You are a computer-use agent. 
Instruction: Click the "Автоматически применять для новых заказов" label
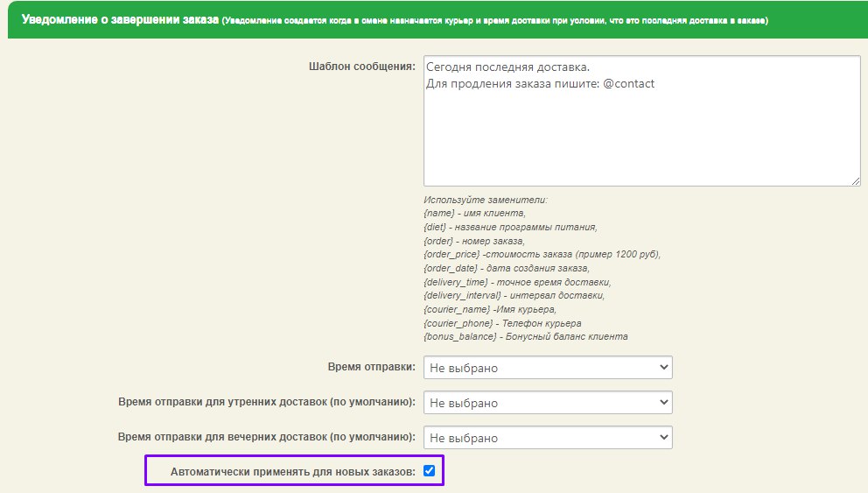[293, 472]
